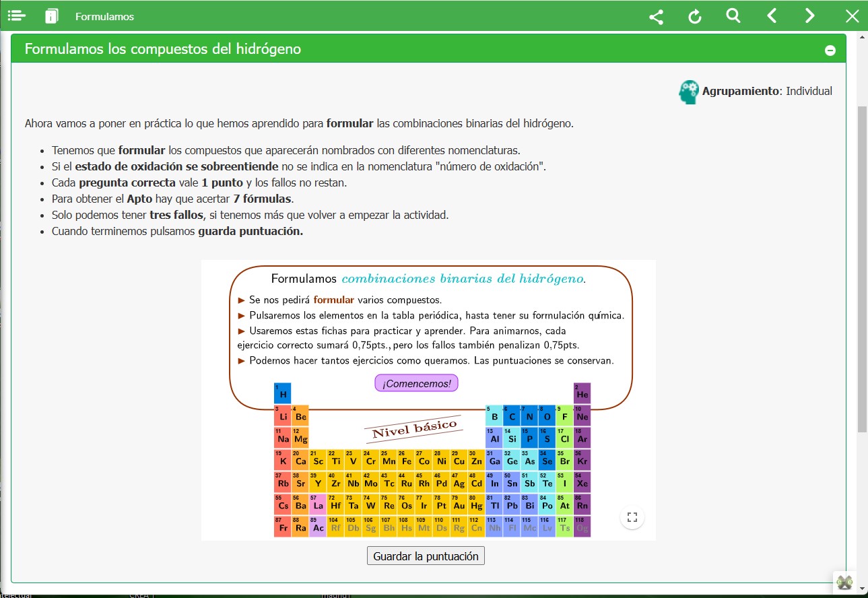Image resolution: width=868 pixels, height=598 pixels.
Task: Click the Ac element tile
Action: 318,527
